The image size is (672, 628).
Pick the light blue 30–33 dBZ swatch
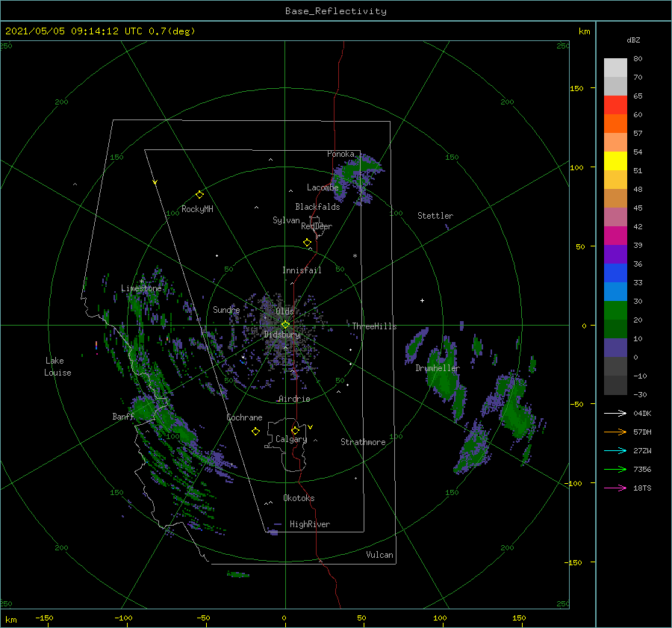pyautogui.click(x=615, y=292)
